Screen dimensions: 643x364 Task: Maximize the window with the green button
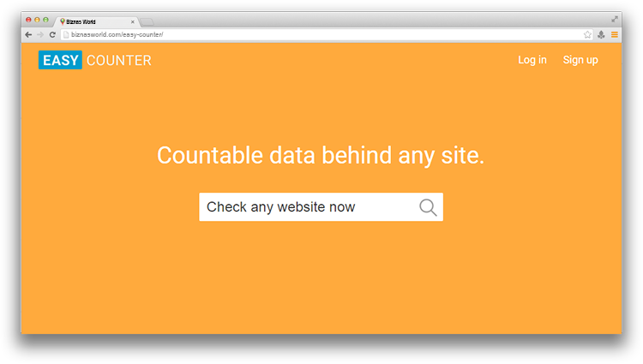pos(45,20)
